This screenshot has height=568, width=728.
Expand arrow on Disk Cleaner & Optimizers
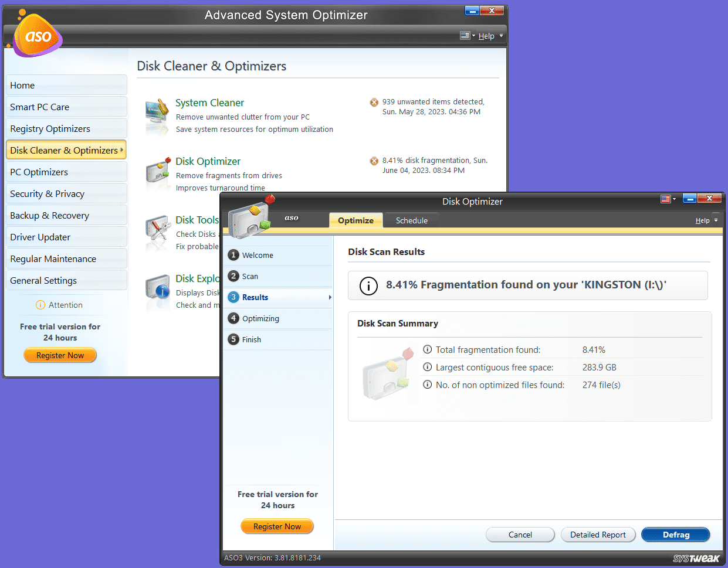point(122,150)
